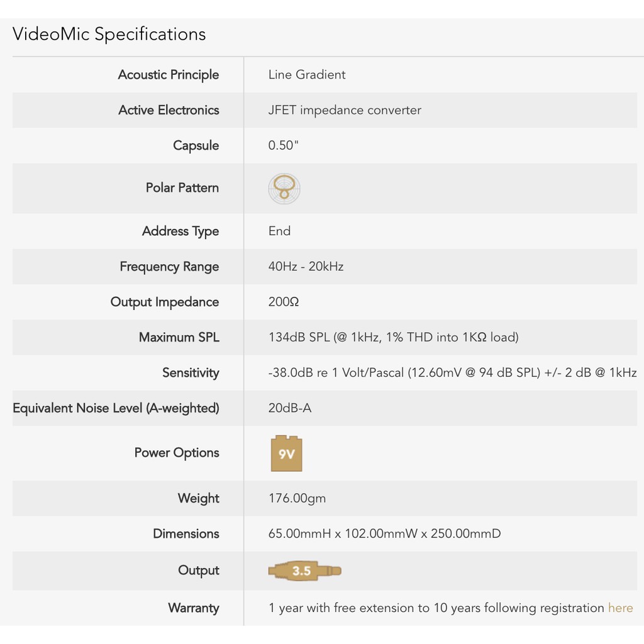Click the VideoMic Specifications heading
Screen dimensions: 644x644
pyautogui.click(x=109, y=34)
